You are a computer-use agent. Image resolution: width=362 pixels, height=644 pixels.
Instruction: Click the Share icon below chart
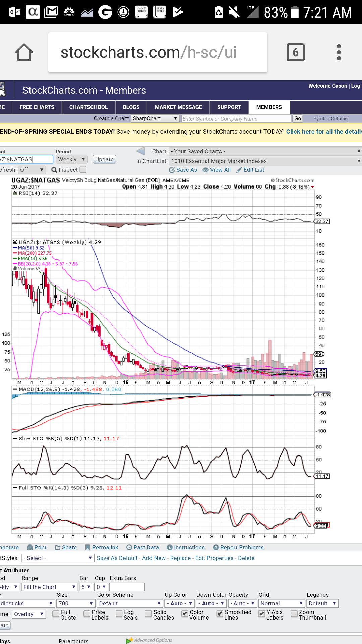click(58, 548)
